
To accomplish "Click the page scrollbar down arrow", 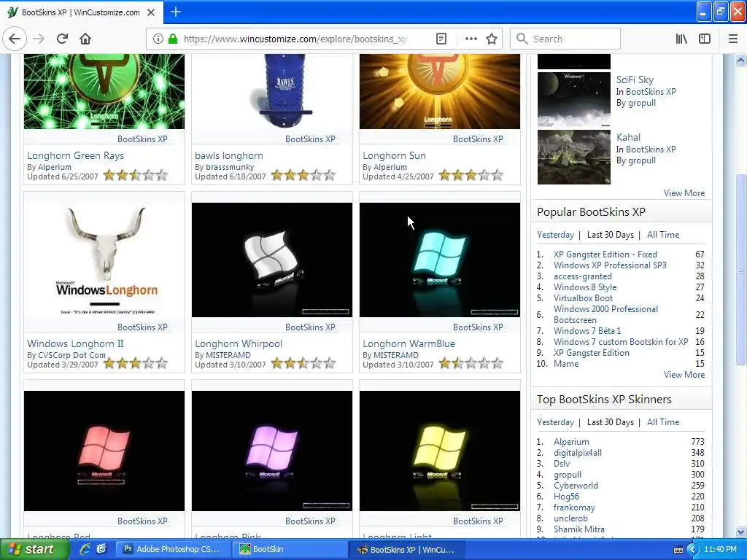I will (x=740, y=532).
